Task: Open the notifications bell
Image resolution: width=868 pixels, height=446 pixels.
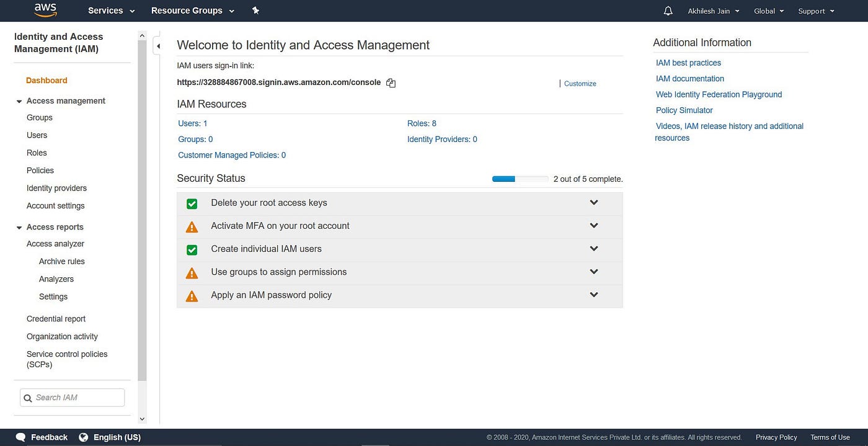Action: coord(668,11)
